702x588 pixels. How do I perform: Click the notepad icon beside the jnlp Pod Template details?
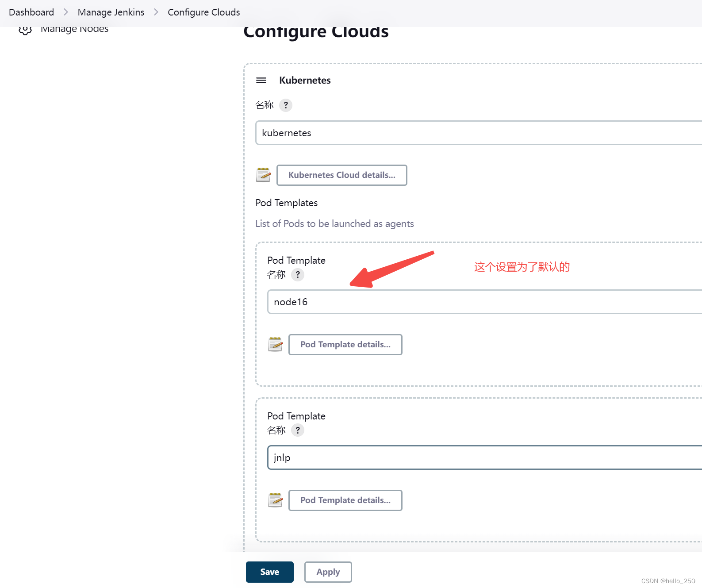click(275, 500)
